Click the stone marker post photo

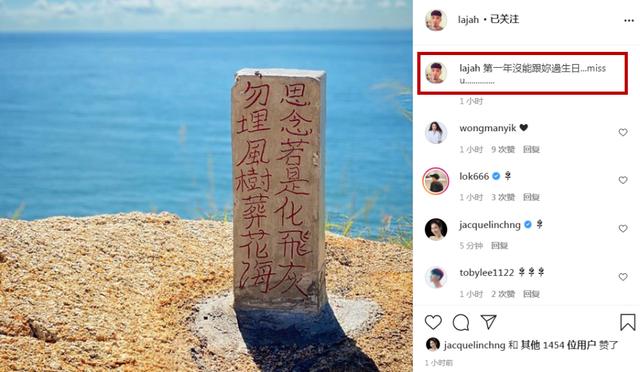click(x=206, y=186)
